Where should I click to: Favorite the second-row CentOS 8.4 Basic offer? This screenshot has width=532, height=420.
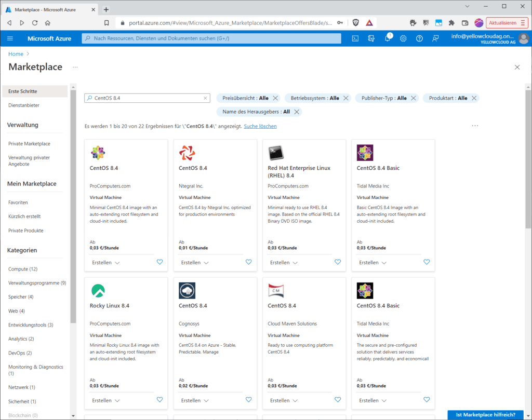click(x=427, y=400)
